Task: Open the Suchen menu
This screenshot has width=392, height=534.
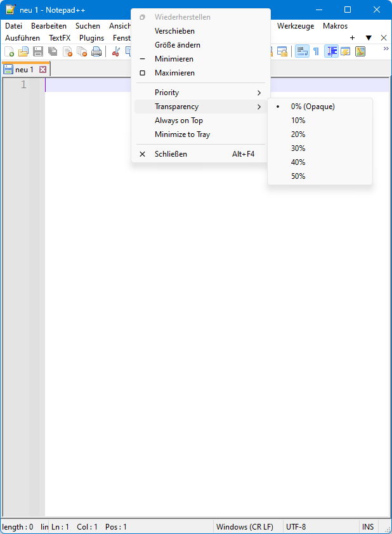Action: coord(88,26)
